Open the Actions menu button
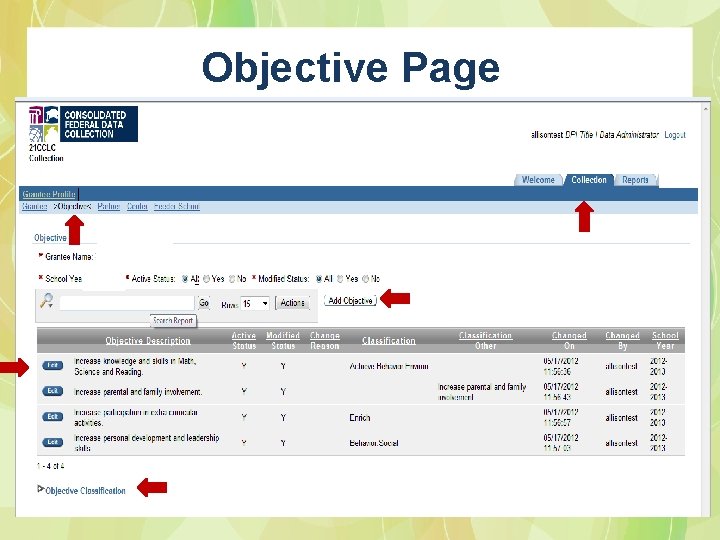720x540 pixels. (x=292, y=303)
